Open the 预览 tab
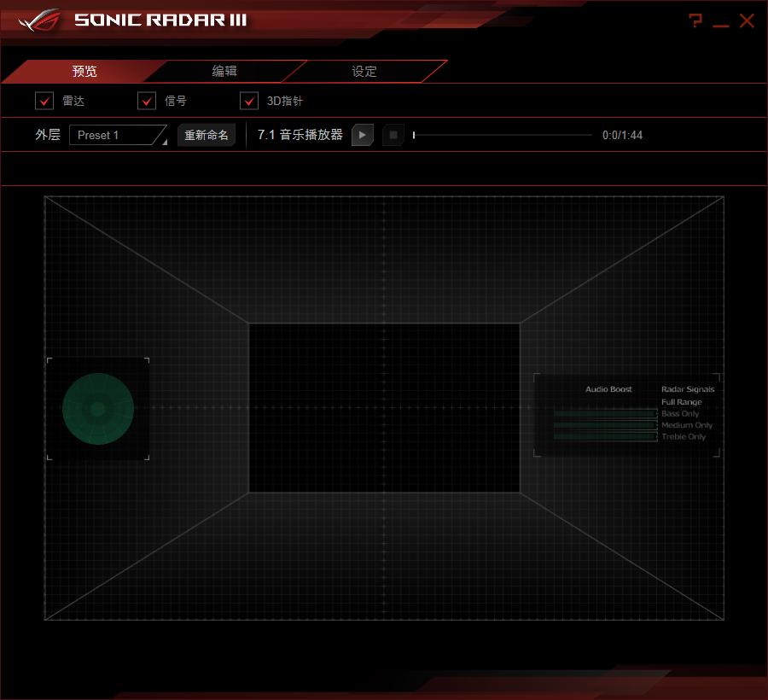The height and width of the screenshot is (700, 768). pyautogui.click(x=84, y=71)
